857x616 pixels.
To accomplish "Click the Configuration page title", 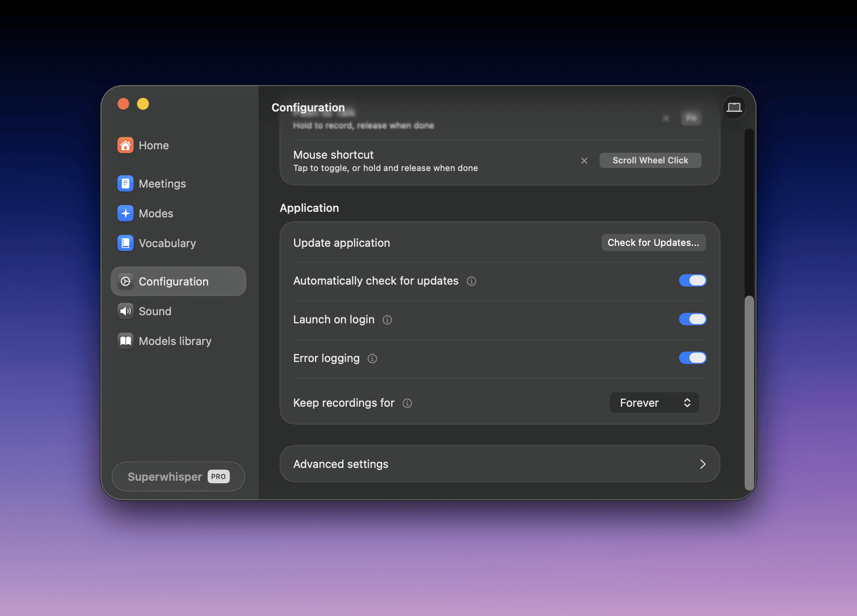I will click(308, 108).
